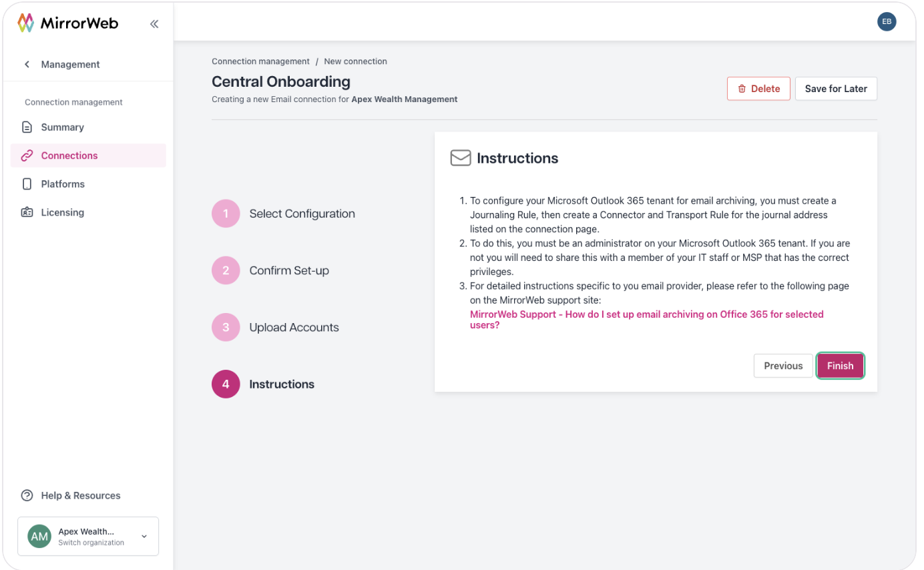Open the EB user avatar menu
Screen dimensions: 924x570
coord(887,21)
